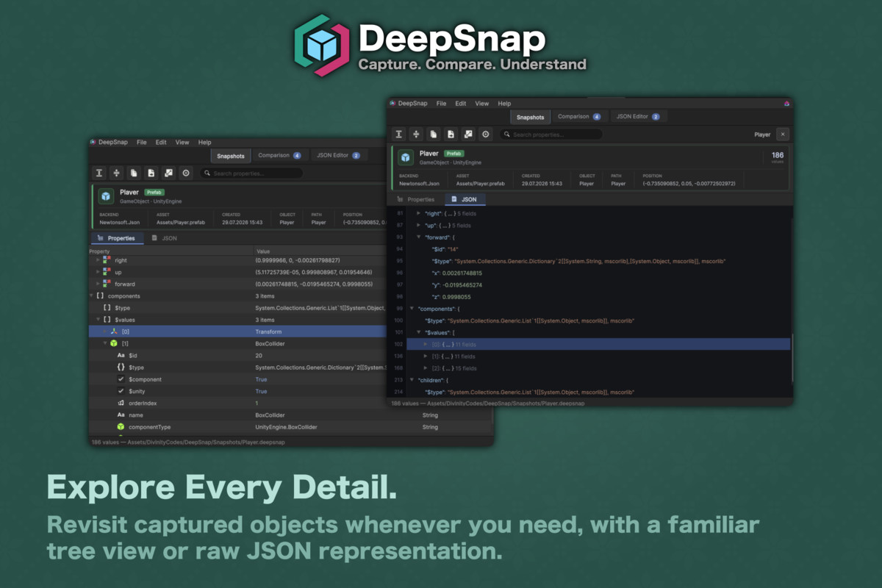Toggle the $unity checkbox
This screenshot has height=588, width=882.
click(x=121, y=391)
